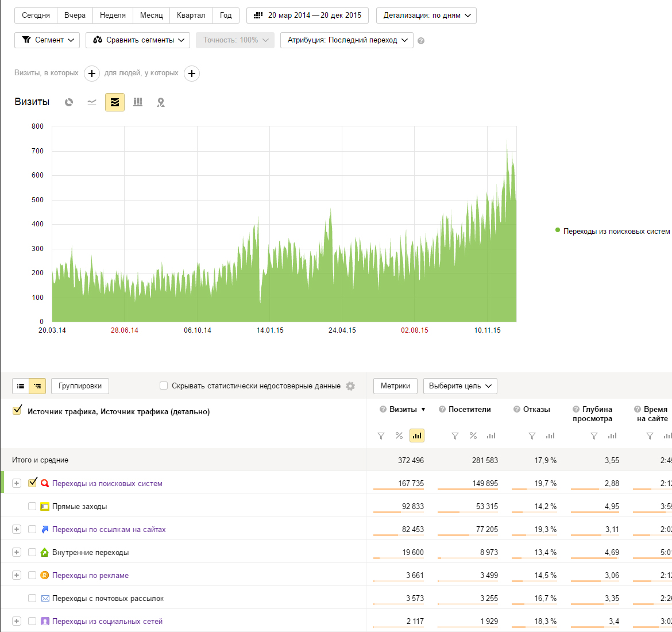Click the attribution help question icon
The height and width of the screenshot is (632, 672).
(421, 41)
